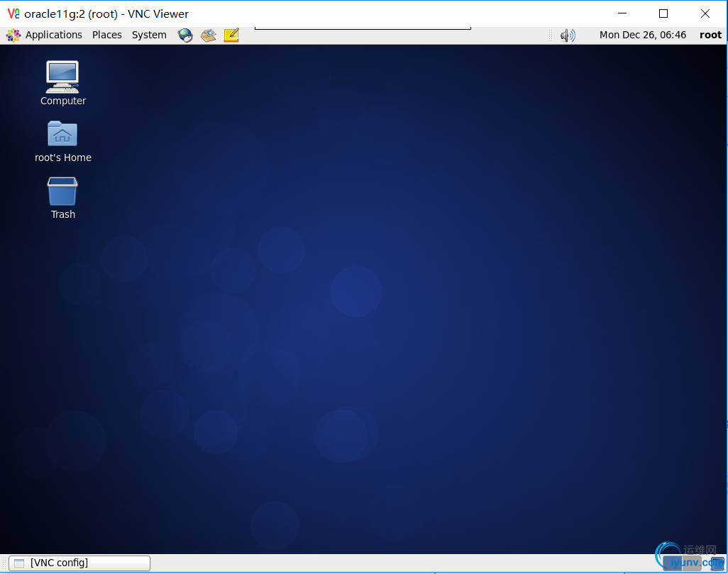
Task: Click the clock showing Mon Dec 26, 06:46
Action: (643, 35)
